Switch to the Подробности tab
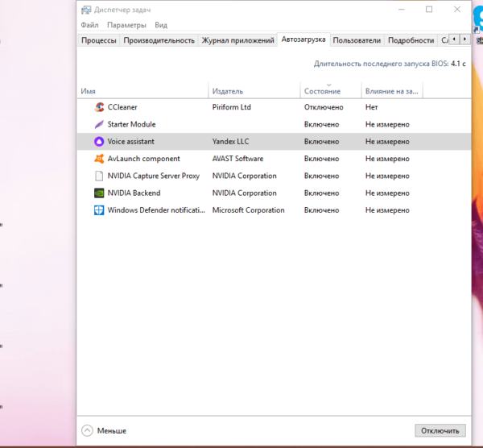This screenshot has width=483, height=448. pos(411,40)
